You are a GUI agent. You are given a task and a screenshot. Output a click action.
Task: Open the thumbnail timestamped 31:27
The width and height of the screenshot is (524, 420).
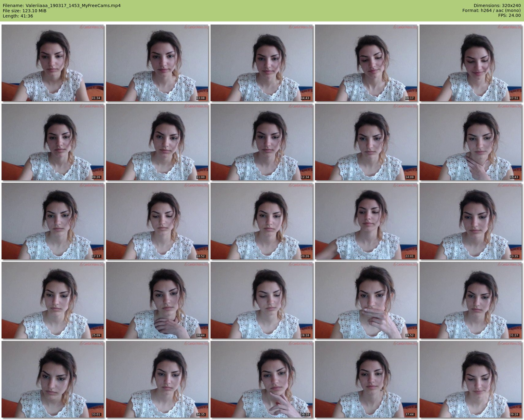pos(470,300)
